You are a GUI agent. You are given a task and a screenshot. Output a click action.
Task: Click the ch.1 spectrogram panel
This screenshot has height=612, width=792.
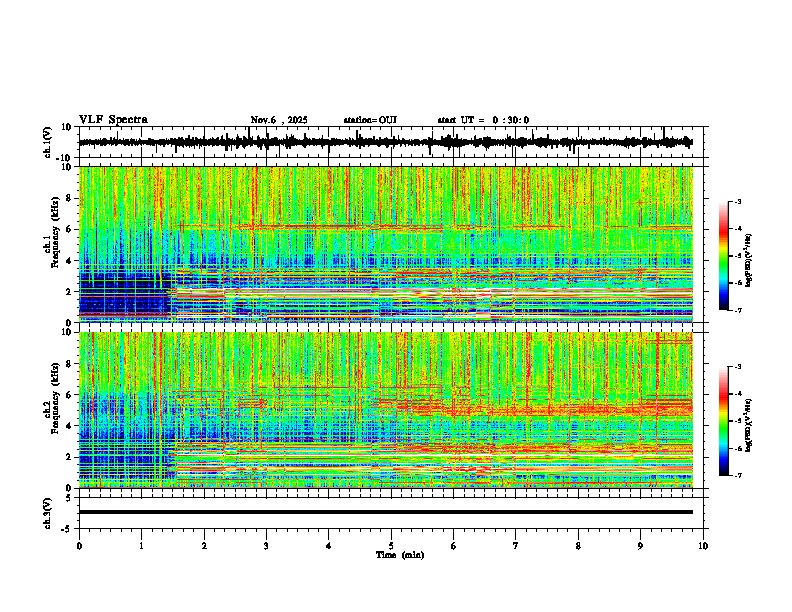[x=386, y=244]
